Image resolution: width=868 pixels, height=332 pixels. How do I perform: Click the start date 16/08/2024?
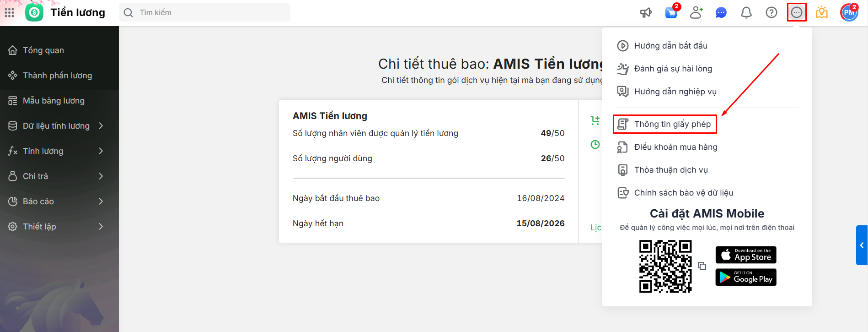click(x=541, y=198)
